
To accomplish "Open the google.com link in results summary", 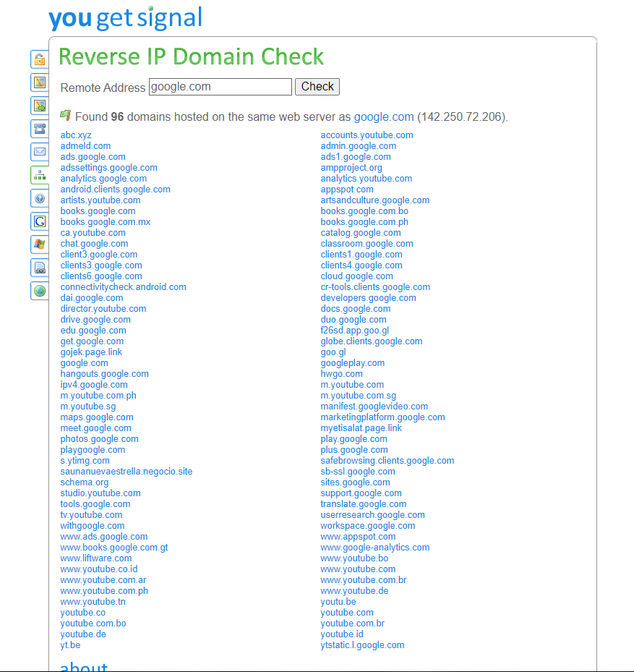I will point(383,116).
